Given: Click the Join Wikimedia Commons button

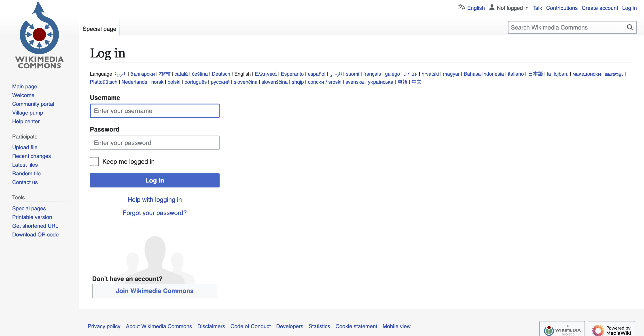Looking at the screenshot, I should [x=155, y=291].
